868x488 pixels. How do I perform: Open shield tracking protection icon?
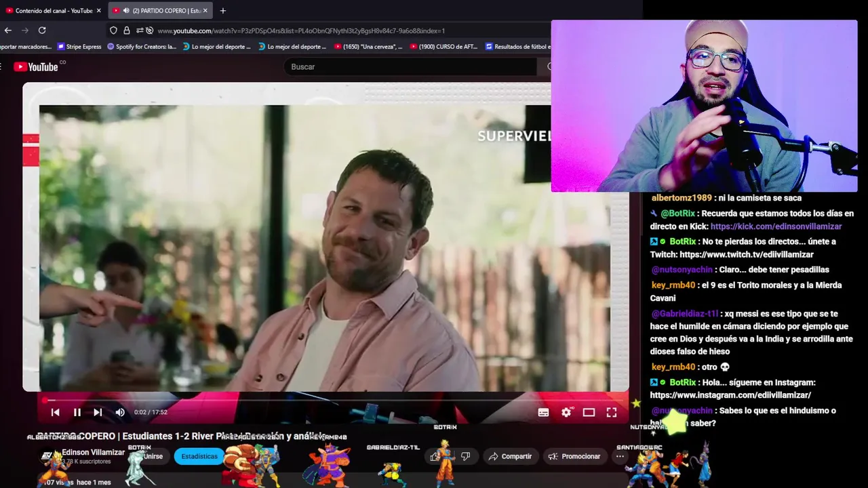pos(113,30)
